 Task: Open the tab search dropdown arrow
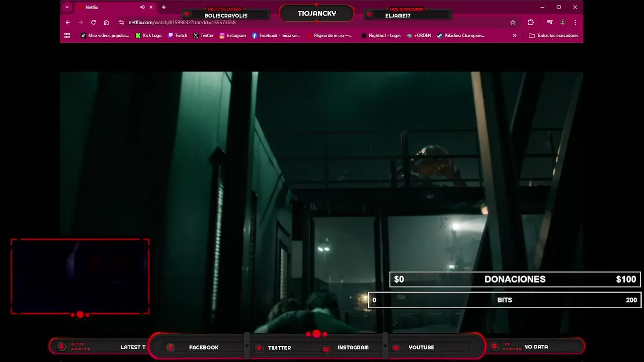(67, 8)
